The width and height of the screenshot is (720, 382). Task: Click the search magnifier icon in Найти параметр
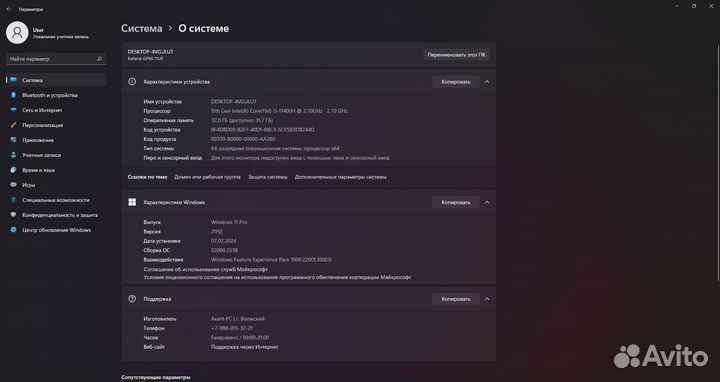(x=99, y=59)
